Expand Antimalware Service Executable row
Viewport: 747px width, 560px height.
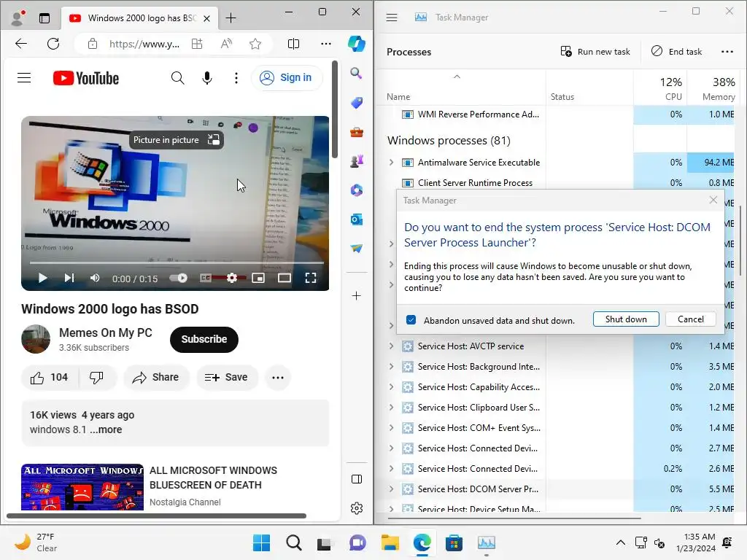(x=392, y=163)
